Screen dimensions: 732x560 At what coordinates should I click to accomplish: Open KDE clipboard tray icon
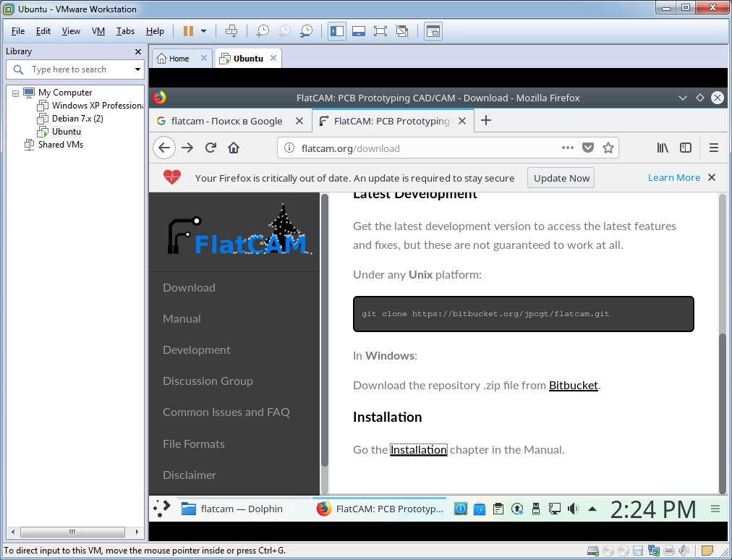click(498, 509)
